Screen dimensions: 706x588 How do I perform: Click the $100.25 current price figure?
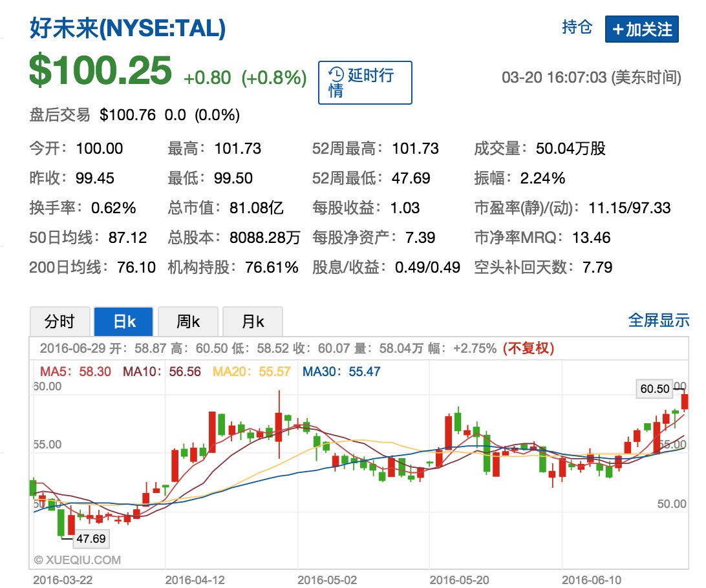pos(101,70)
